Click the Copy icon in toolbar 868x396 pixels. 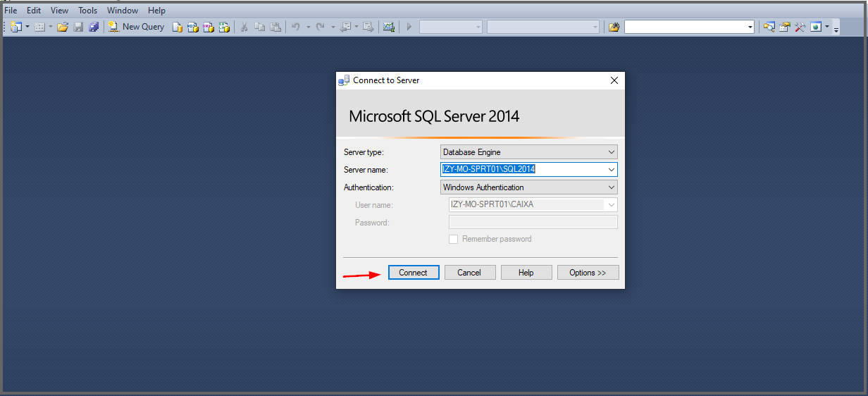(x=259, y=27)
